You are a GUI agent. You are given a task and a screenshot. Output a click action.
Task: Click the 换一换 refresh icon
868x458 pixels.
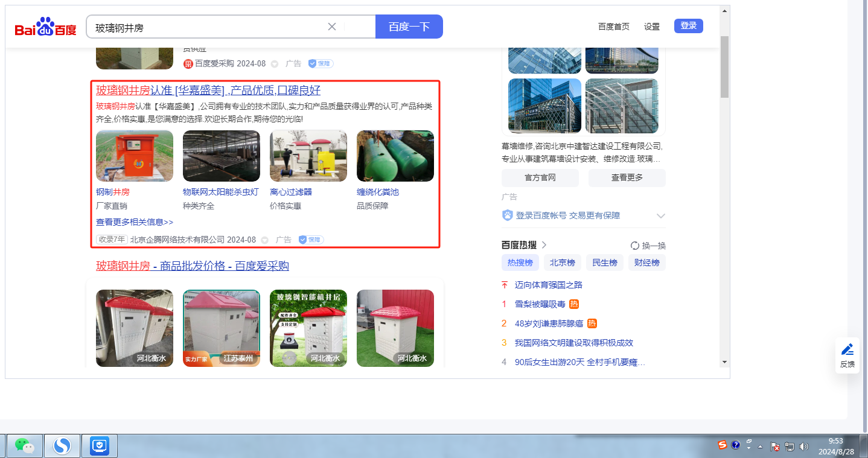point(634,246)
